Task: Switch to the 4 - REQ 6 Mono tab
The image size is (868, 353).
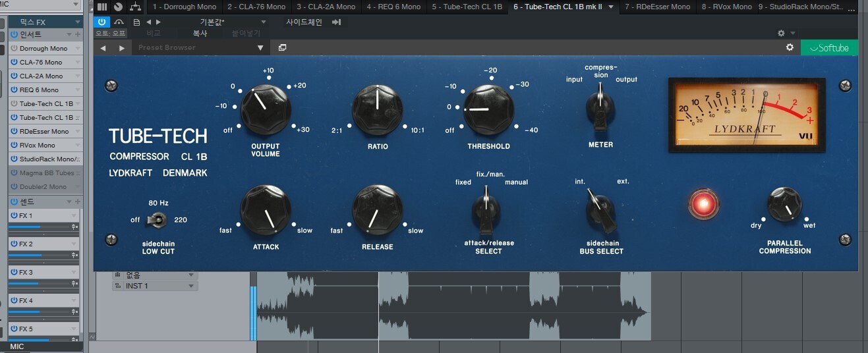Action: (393, 7)
